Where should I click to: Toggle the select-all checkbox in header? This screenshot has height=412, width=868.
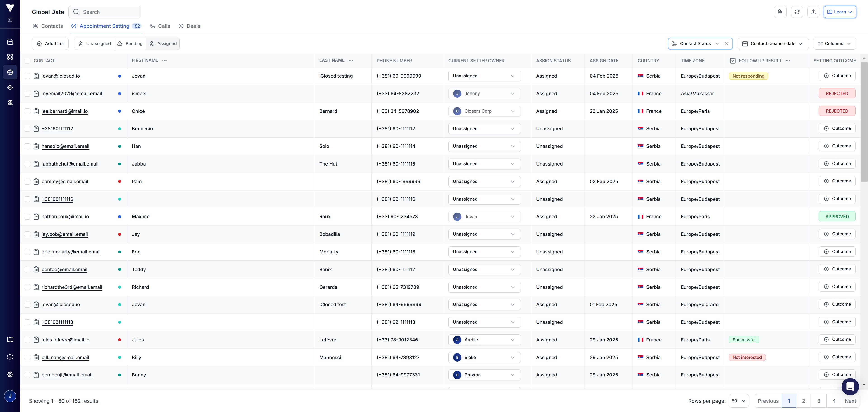pyautogui.click(x=28, y=61)
